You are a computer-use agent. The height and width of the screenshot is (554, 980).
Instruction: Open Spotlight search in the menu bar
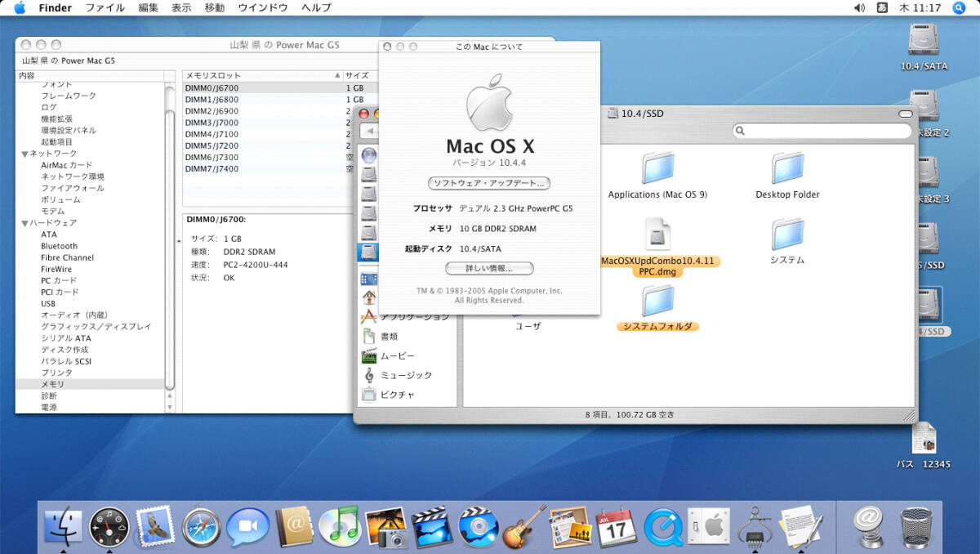click(x=959, y=7)
